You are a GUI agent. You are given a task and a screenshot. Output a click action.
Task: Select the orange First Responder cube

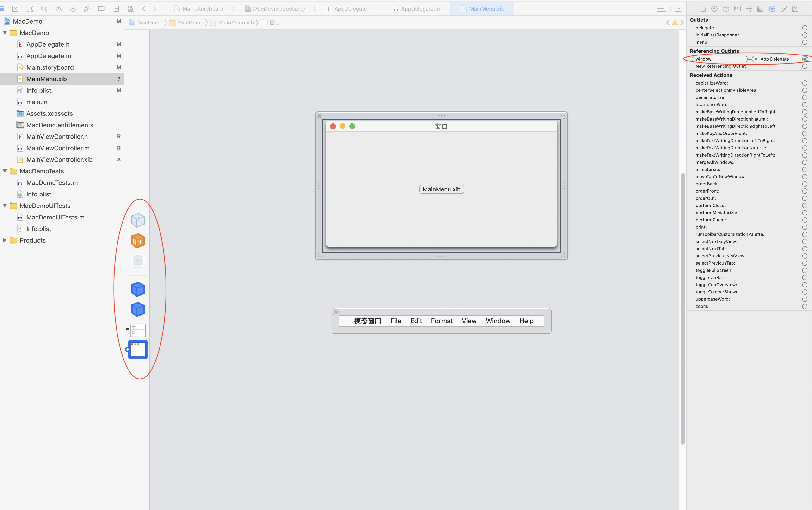point(138,241)
